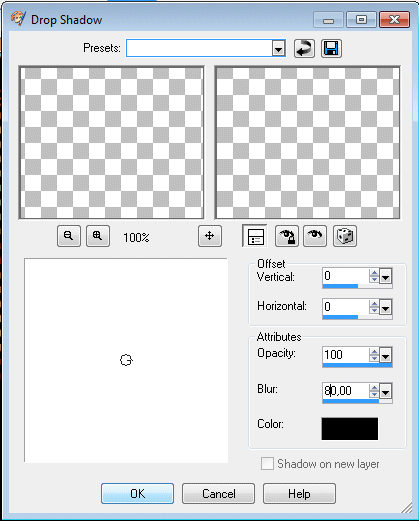Open the Vertical offset slider dropdown
This screenshot has width=419, height=521.
pos(386,276)
